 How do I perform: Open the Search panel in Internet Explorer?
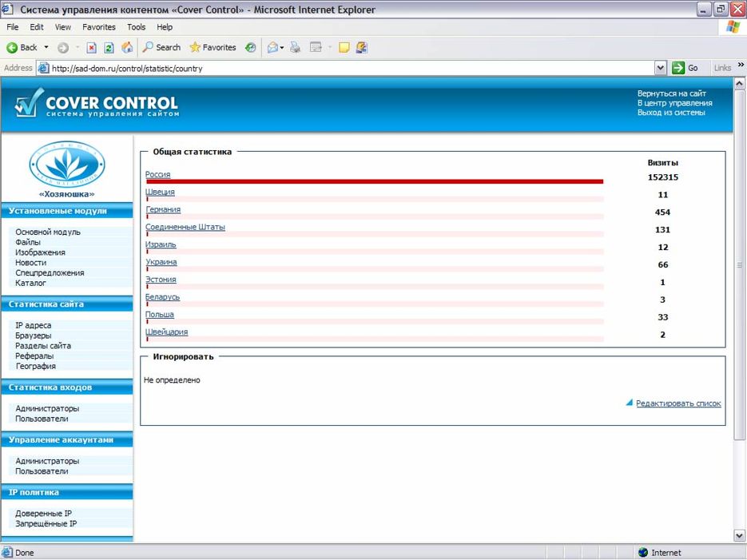(160, 47)
